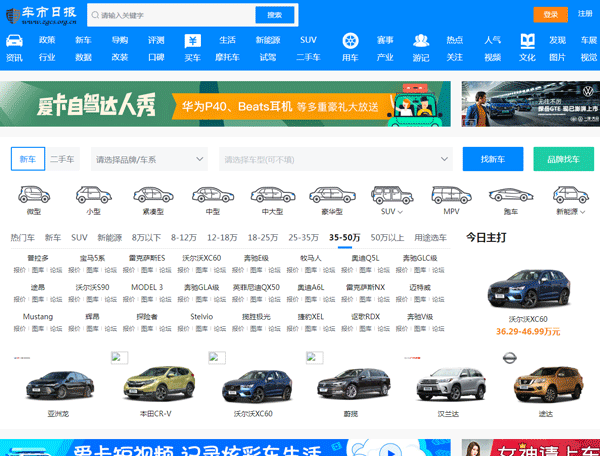Click the Nissan logo above 途达
This screenshot has height=456, width=600.
509,358
